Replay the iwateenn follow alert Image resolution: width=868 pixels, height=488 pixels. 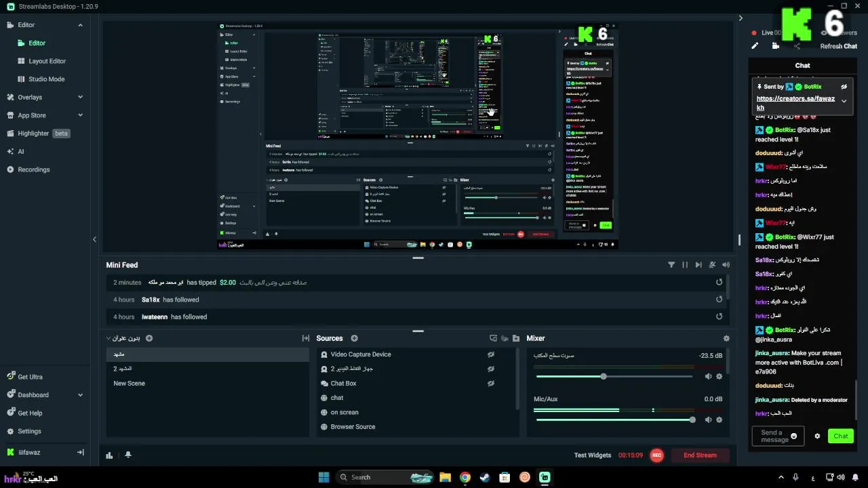[719, 317]
